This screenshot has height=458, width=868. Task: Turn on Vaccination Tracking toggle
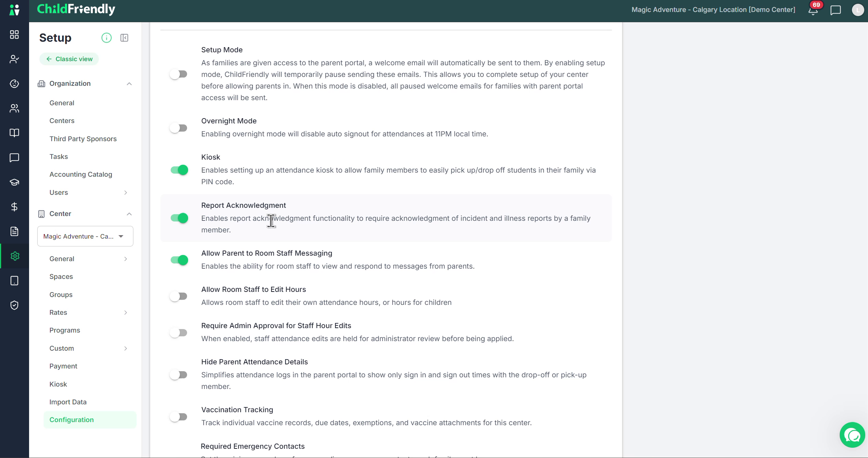click(179, 417)
